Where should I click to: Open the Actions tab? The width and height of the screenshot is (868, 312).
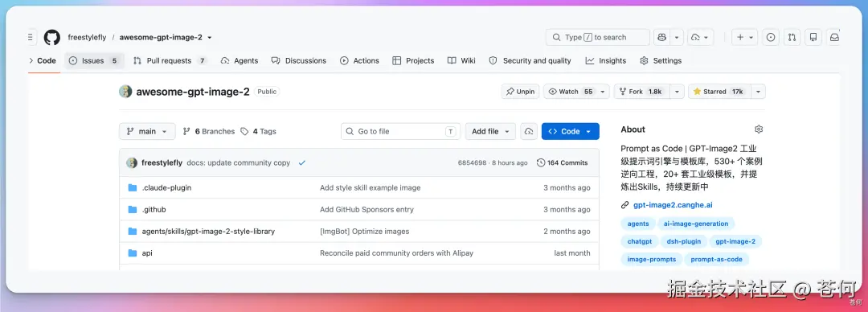[360, 61]
